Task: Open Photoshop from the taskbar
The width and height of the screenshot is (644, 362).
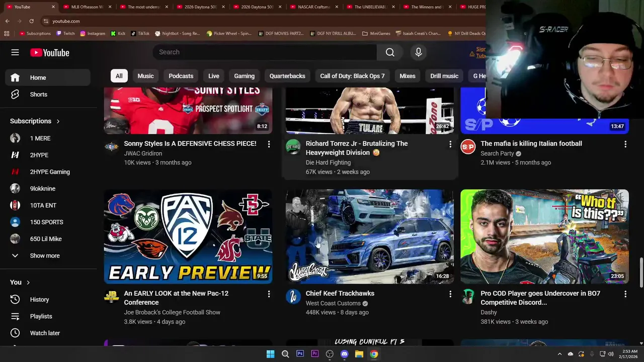Action: (300, 354)
